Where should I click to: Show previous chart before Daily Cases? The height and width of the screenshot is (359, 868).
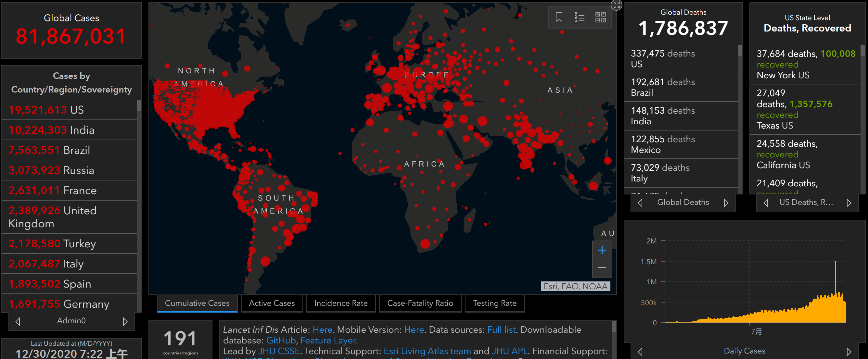coord(640,352)
